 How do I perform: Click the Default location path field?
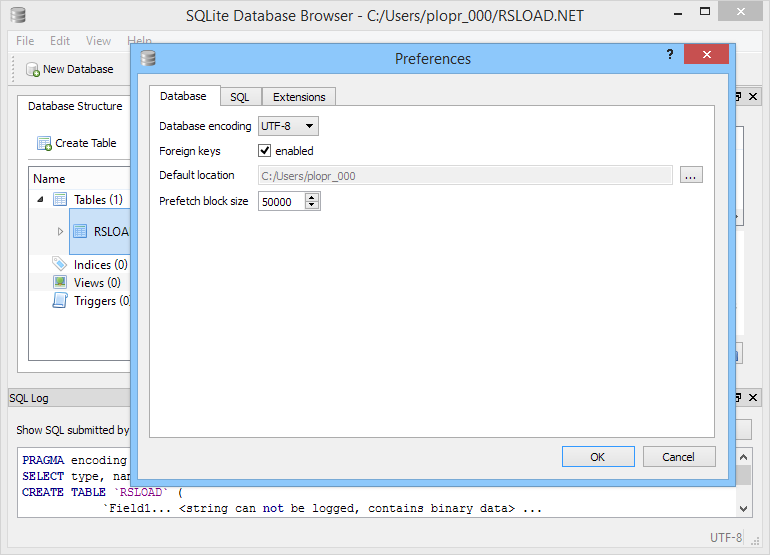click(x=465, y=175)
